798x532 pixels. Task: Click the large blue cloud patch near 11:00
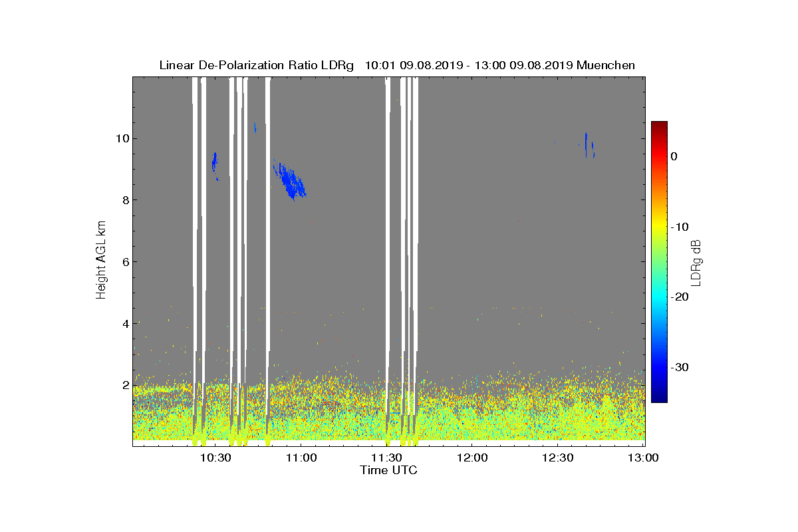pos(290,181)
